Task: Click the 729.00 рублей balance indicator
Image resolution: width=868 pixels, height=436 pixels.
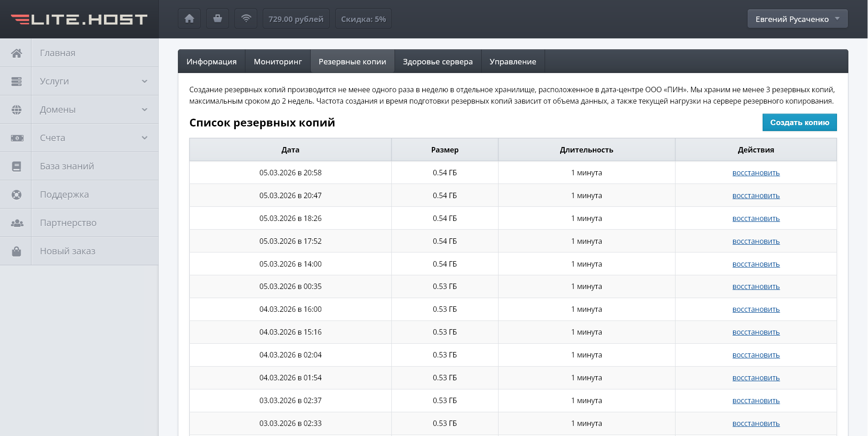Action: pos(296,19)
